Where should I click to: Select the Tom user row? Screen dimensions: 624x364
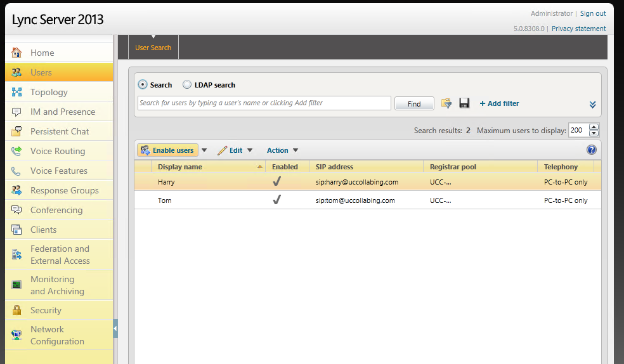tap(367, 200)
